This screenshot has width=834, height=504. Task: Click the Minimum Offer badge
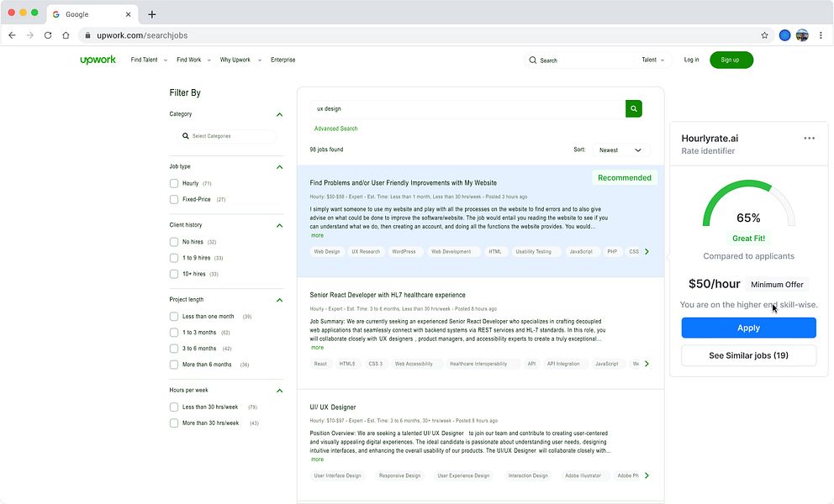(x=777, y=285)
